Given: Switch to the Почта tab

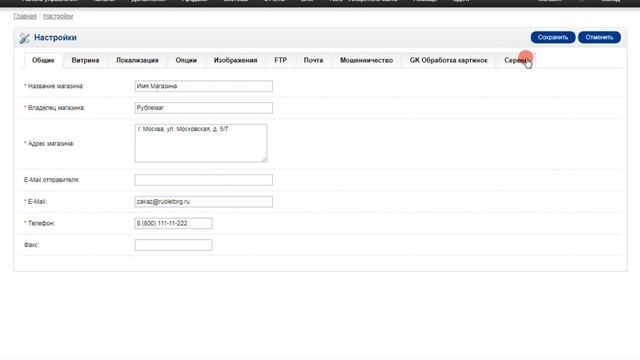Looking at the screenshot, I should point(313,60).
